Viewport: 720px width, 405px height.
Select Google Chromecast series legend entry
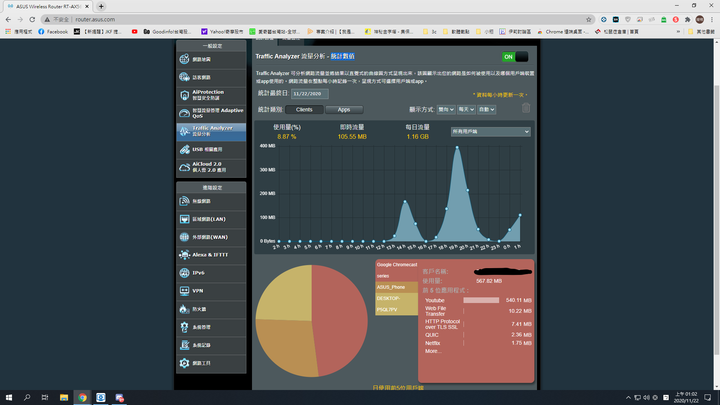click(397, 270)
